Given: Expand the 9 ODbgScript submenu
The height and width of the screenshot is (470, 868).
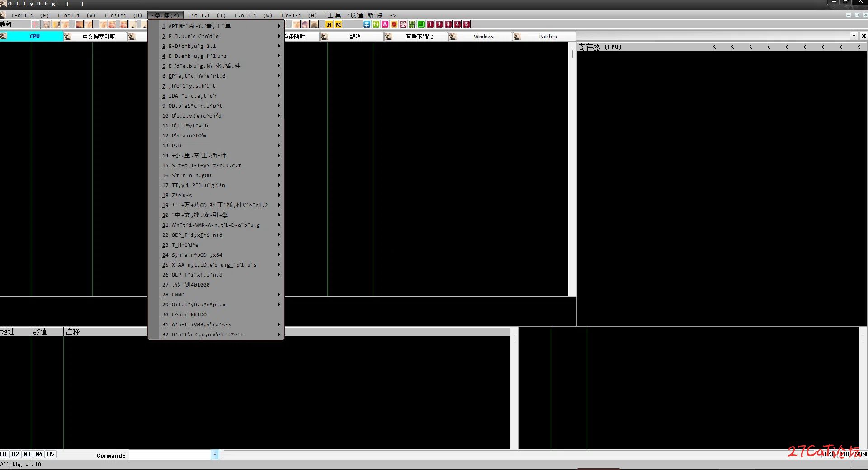Looking at the screenshot, I should 216,106.
